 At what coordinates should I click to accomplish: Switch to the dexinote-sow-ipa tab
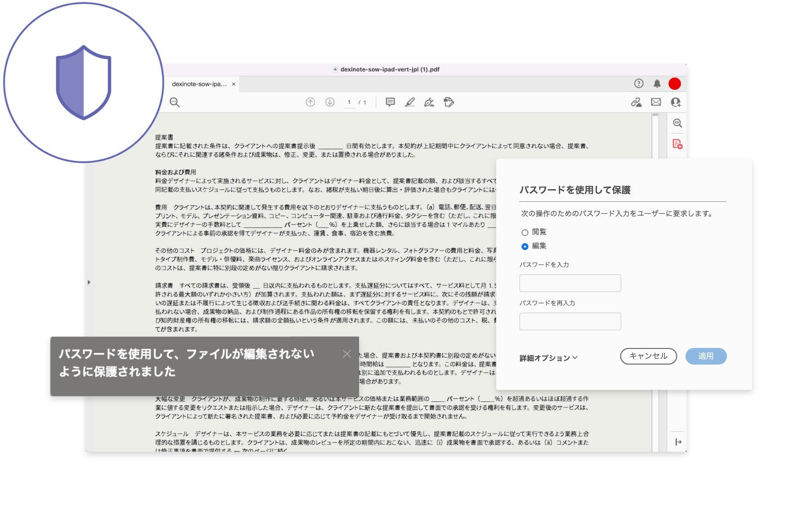click(199, 84)
